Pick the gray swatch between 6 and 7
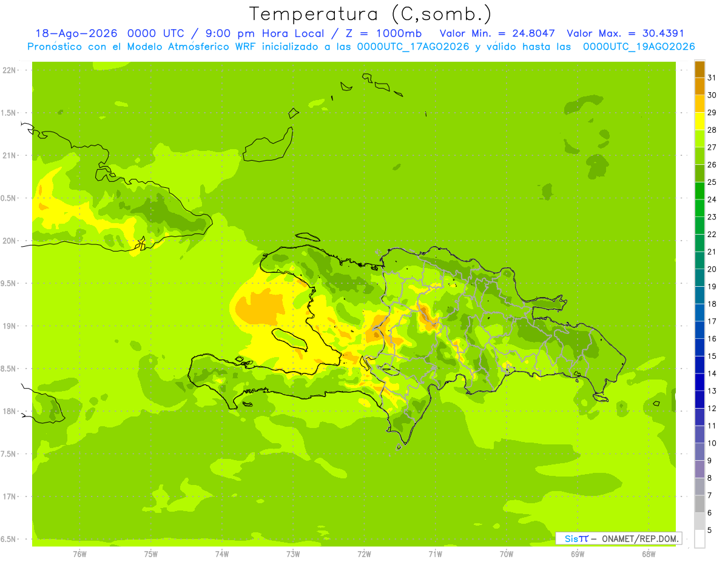Viewport: 728px width, 562px height. pos(699,504)
